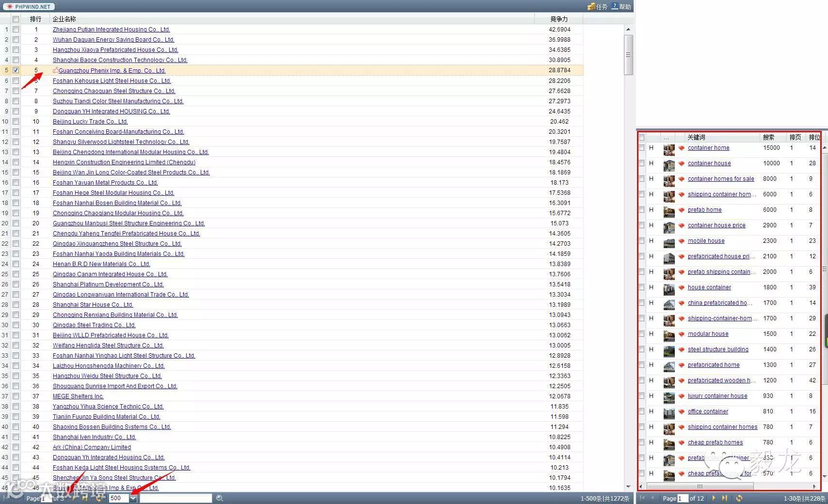Click the red diamond icon beside luxury container house
828x504 pixels.
point(681,396)
